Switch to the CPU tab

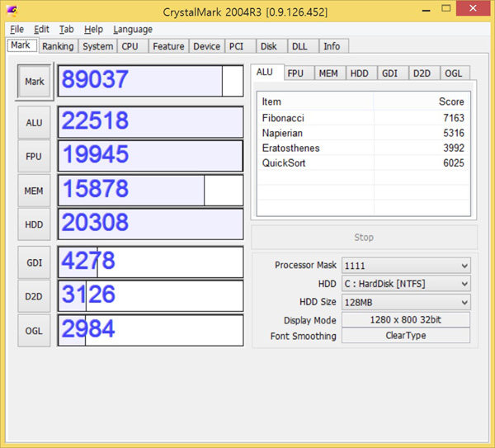click(x=130, y=46)
